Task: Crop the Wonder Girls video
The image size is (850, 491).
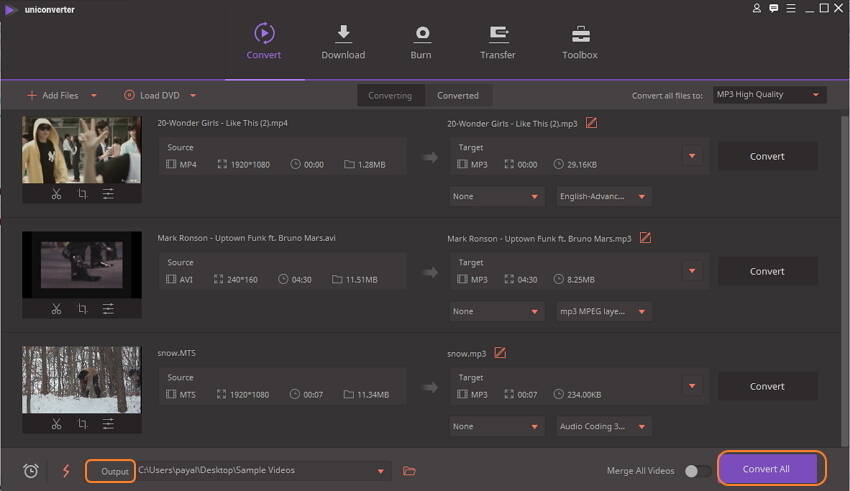Action: [x=82, y=194]
